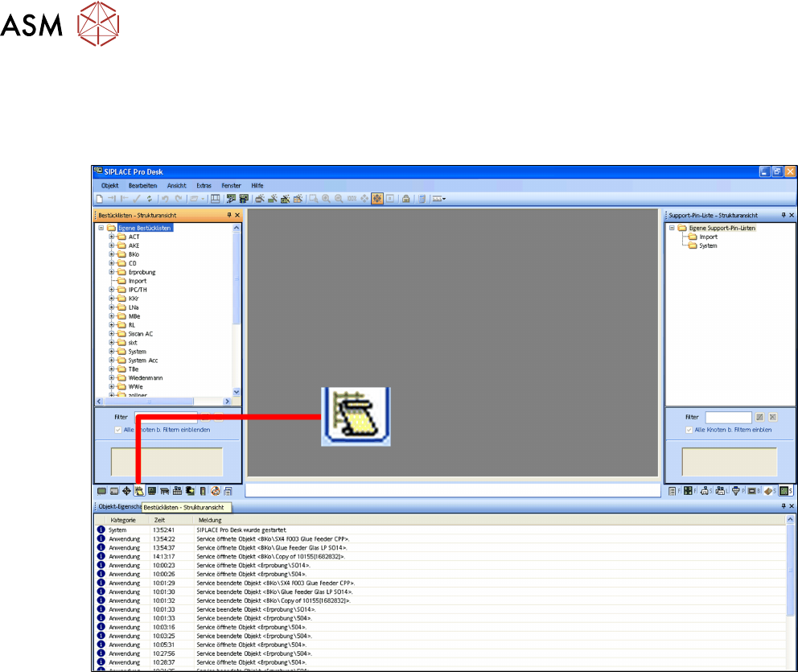Close the Support-Pin-Liste Strukturansicht panel
798x672 pixels.
792,216
